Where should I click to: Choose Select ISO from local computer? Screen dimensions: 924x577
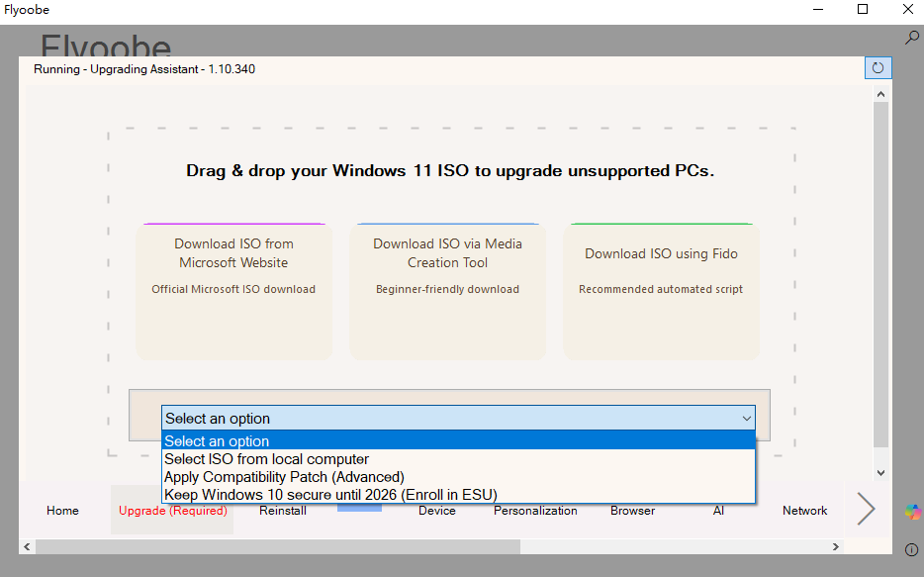coord(458,458)
